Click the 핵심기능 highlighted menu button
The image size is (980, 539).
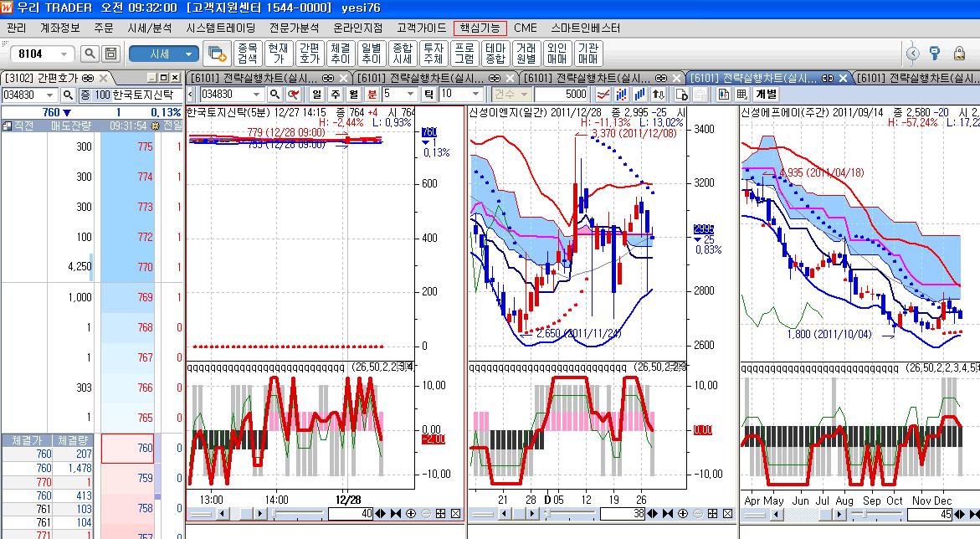coord(480,28)
